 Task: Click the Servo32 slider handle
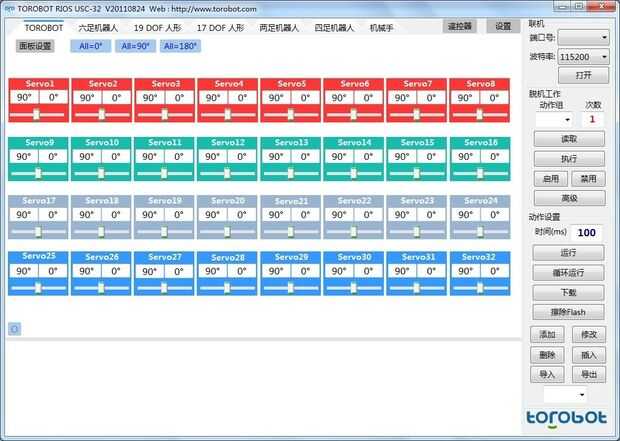click(x=480, y=288)
